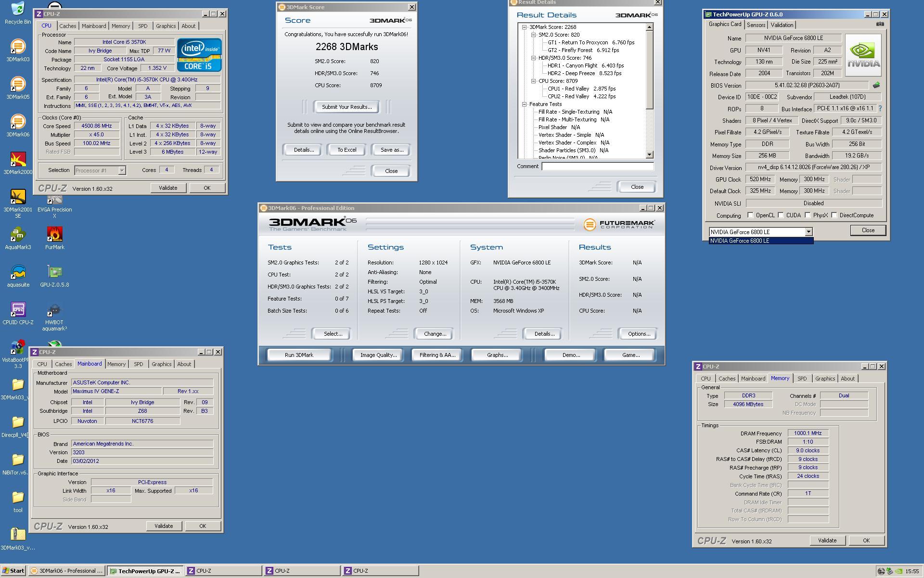Screen dimensions: 924x578
Task: Click Run 3DMark button
Action: pos(299,355)
